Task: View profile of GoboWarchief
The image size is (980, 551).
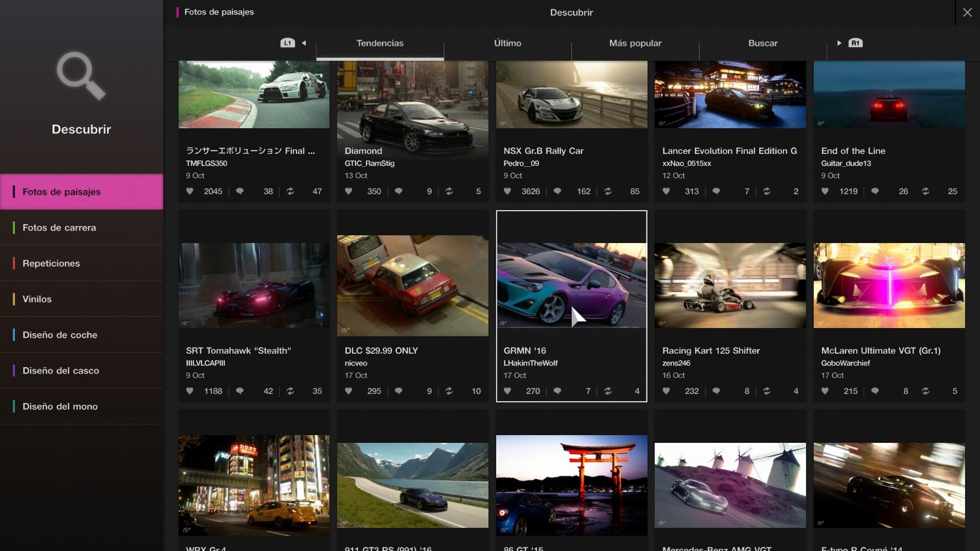Action: (x=846, y=363)
